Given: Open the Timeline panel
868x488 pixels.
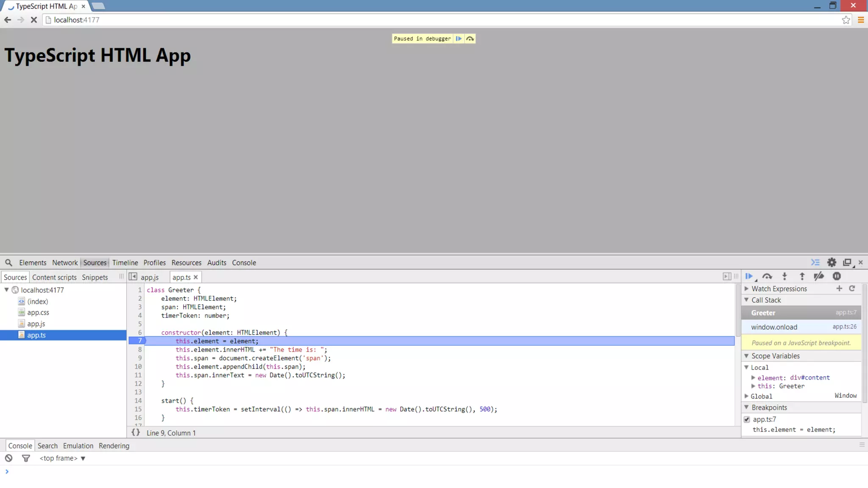Looking at the screenshot, I should [x=125, y=263].
